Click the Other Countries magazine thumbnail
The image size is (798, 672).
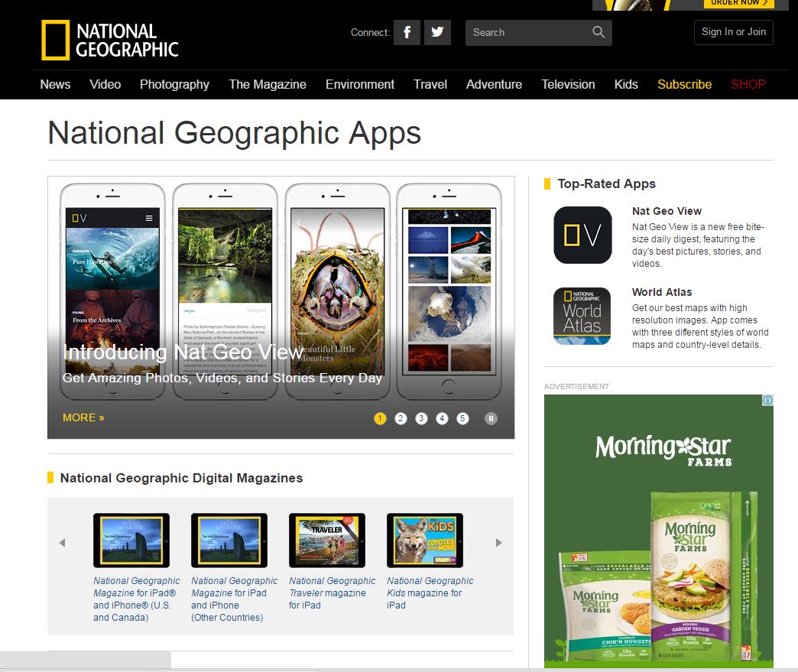tap(229, 541)
